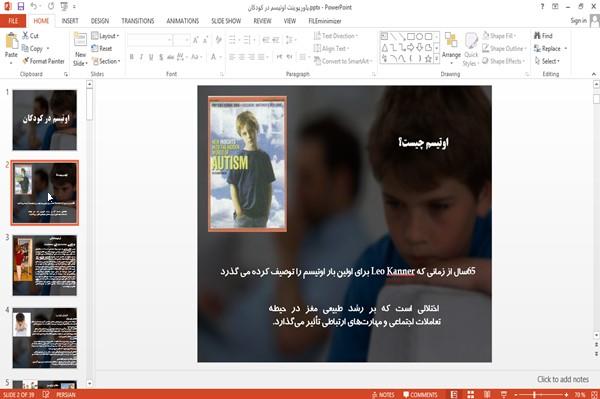
Task: Click zoom out minus button
Action: pos(515,394)
